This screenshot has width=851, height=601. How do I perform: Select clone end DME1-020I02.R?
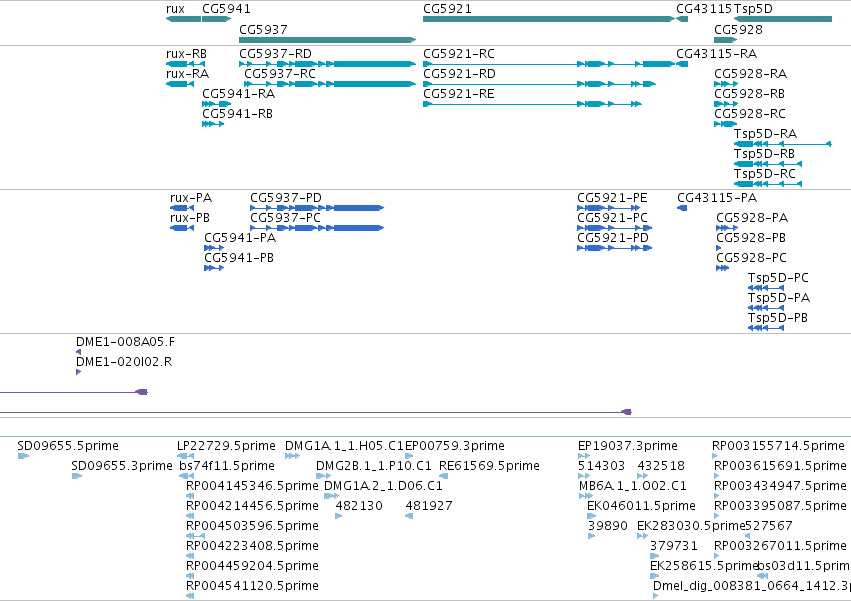tap(79, 372)
